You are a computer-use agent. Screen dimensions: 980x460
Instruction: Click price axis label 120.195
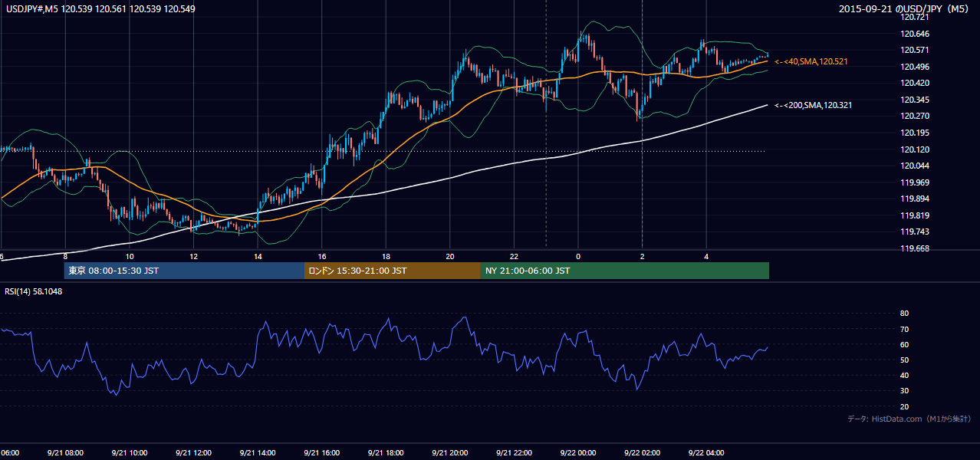916,133
